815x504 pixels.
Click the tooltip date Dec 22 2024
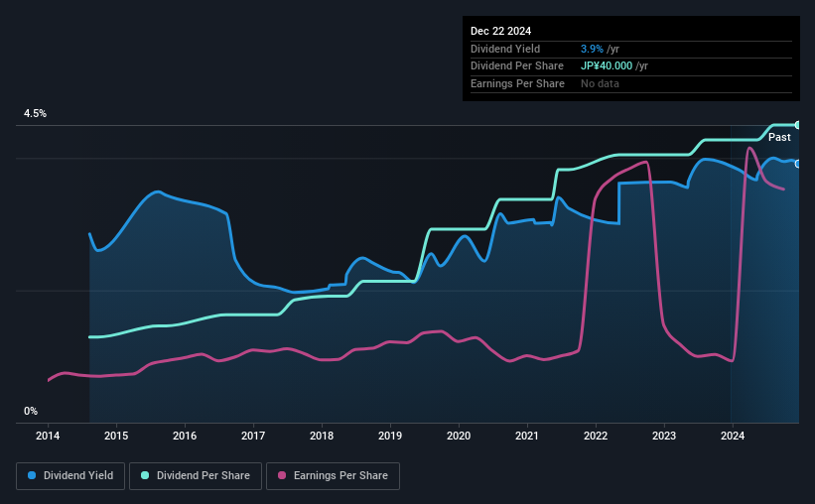click(500, 31)
